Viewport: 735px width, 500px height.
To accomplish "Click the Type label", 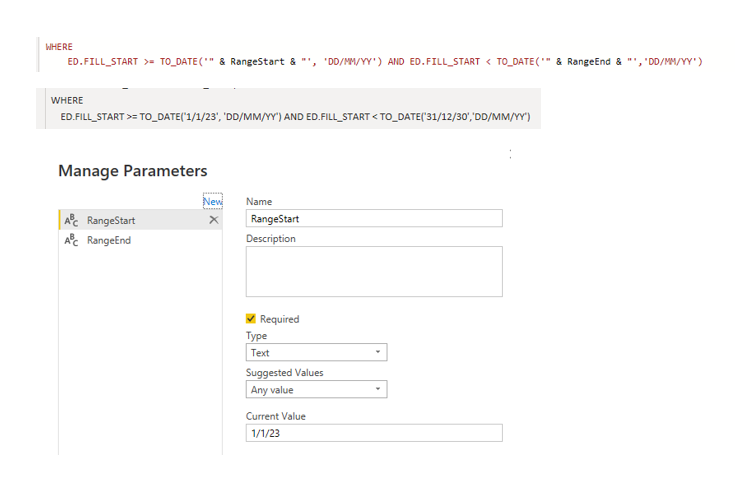I will 256,336.
